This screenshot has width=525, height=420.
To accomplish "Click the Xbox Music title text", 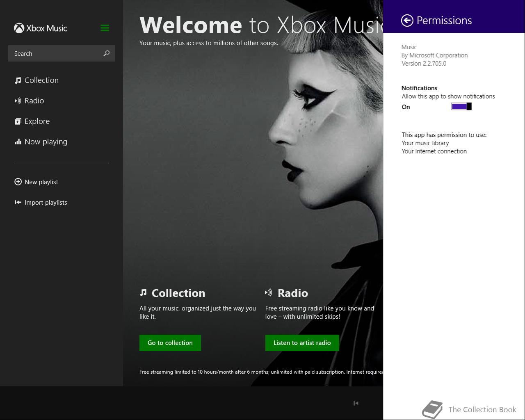I will 46,28.
